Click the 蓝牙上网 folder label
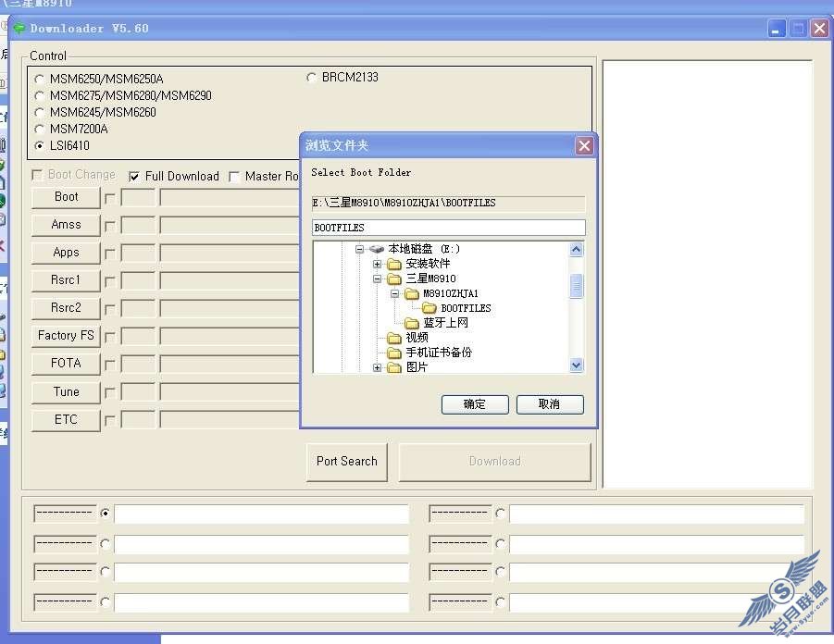834x644 pixels. pyautogui.click(x=446, y=323)
